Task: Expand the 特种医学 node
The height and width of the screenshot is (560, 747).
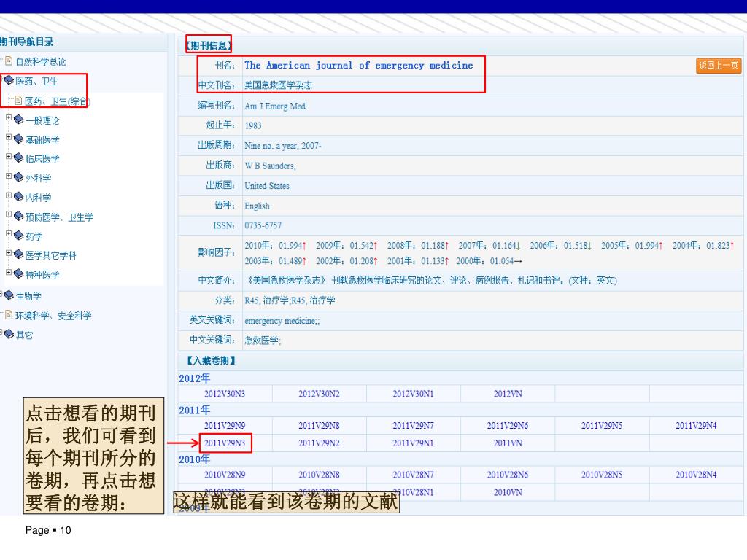Action: pyautogui.click(x=9, y=272)
